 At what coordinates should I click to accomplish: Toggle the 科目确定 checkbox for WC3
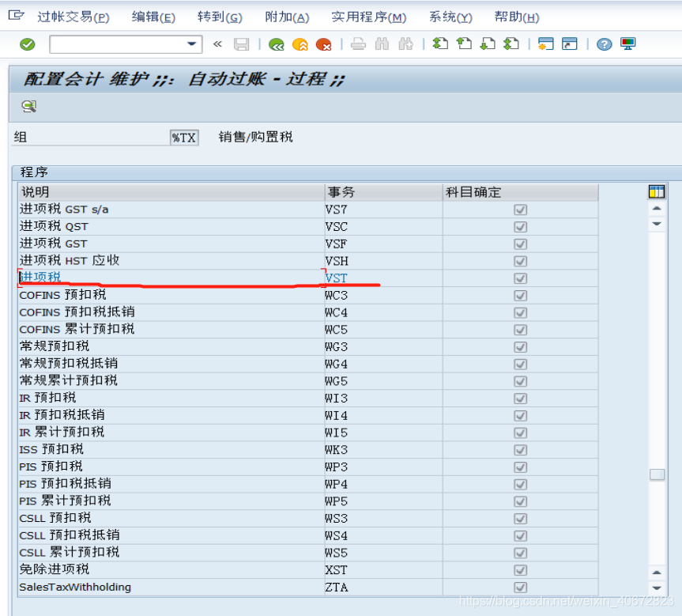coord(520,296)
